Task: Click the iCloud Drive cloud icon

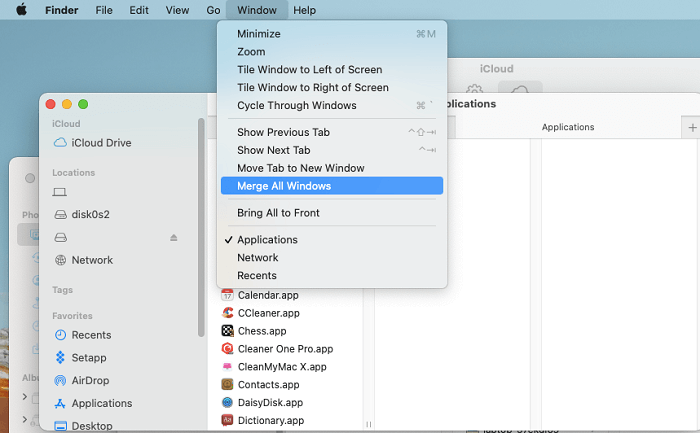Action: 60,143
